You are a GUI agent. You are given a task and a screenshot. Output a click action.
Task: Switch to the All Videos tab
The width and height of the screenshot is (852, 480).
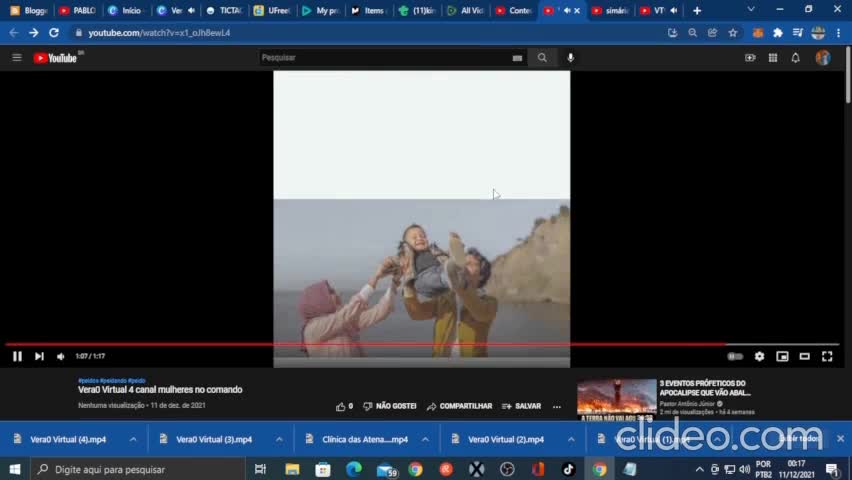(466, 10)
